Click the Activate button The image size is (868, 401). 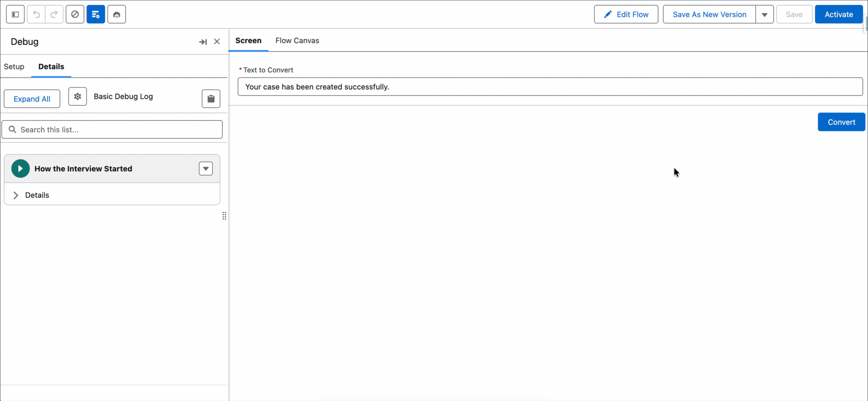(839, 14)
